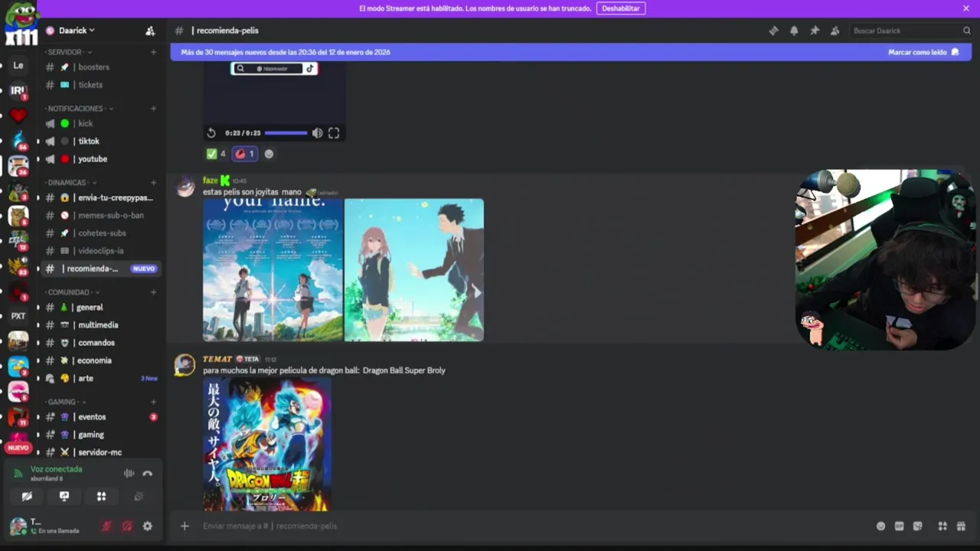Open the youtube announcement channel
Viewport: 980px width, 551px height.
(101, 159)
